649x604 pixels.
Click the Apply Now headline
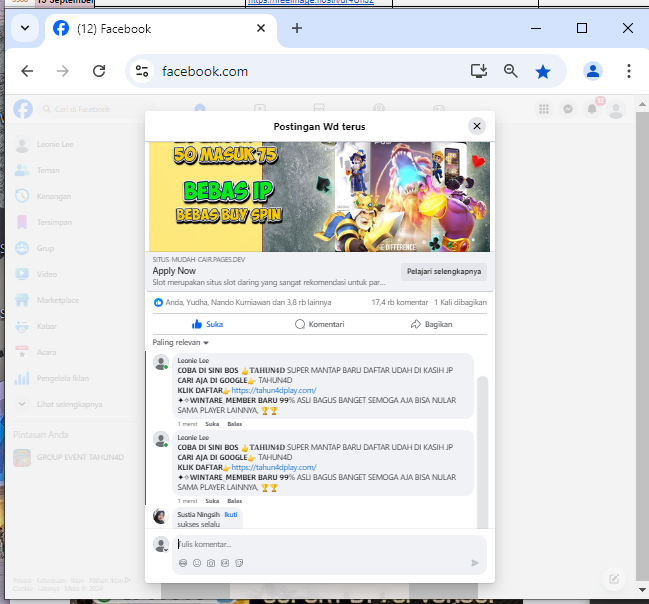tap(174, 271)
